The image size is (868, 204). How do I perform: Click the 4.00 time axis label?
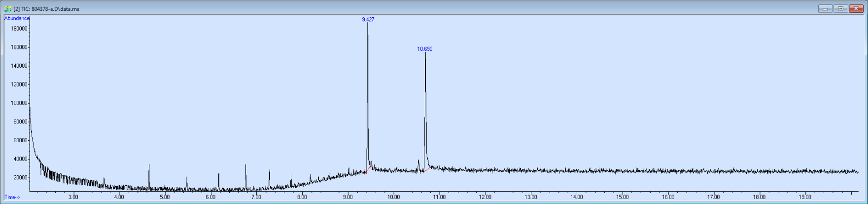tap(119, 197)
